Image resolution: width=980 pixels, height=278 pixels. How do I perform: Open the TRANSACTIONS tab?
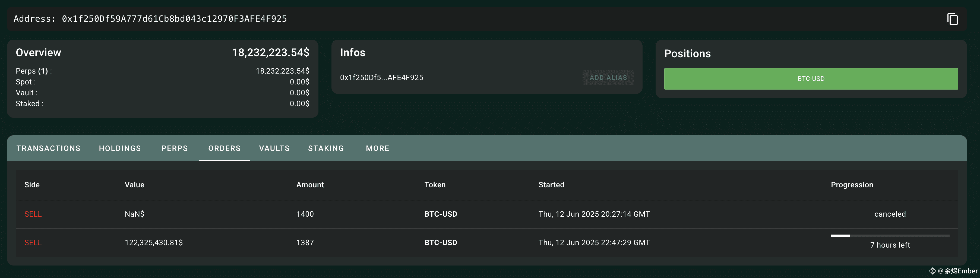[x=48, y=148]
